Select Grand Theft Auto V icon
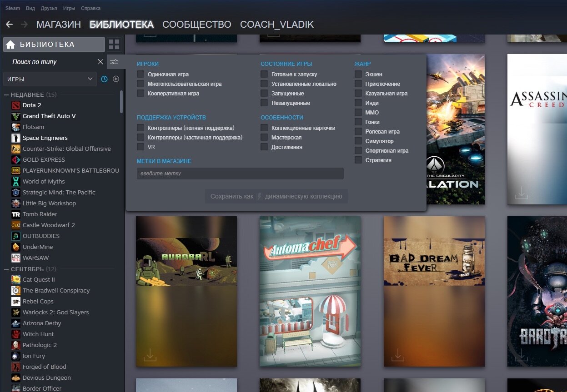The width and height of the screenshot is (567, 392). (x=16, y=116)
